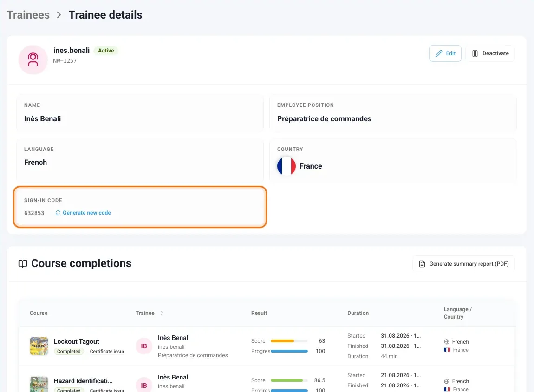534x392 pixels.
Task: Click the Lockout Tagout score bar
Action: tap(289, 341)
